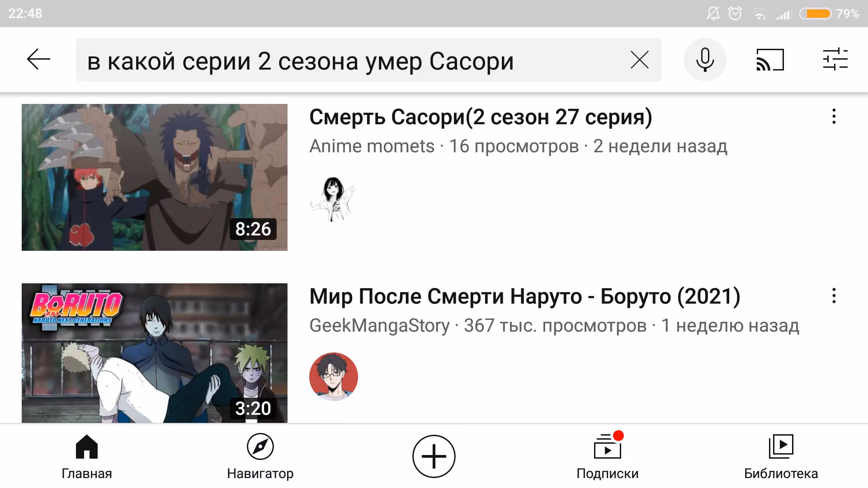Tap the 22:48 clock in the status bar

25,14
